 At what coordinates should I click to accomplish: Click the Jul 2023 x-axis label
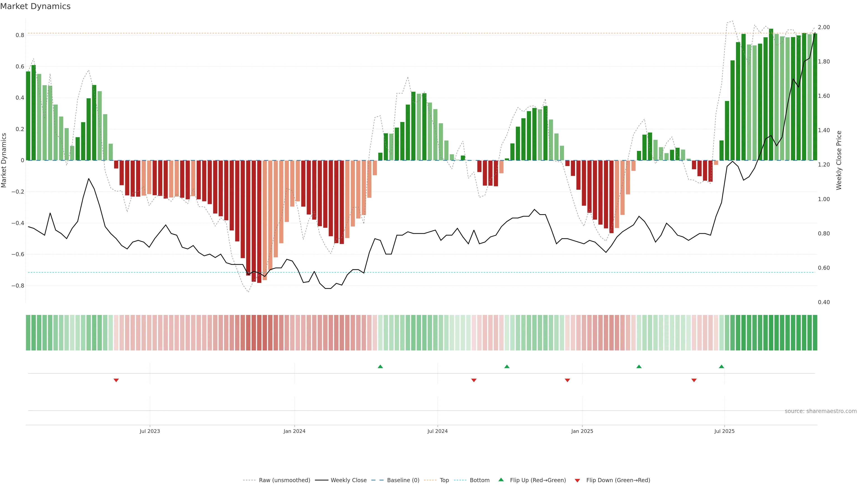150,431
